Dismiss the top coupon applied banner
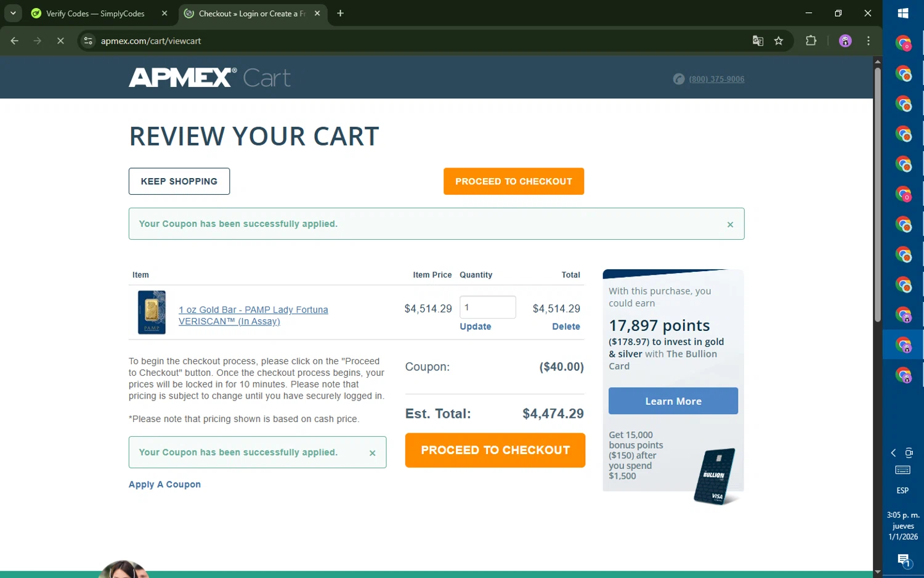924x578 pixels. pos(730,224)
